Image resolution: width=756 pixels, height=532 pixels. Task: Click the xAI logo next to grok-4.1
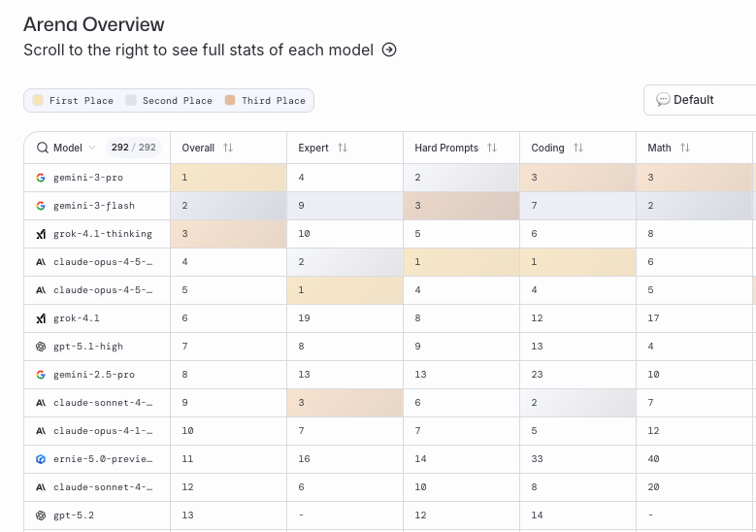click(41, 318)
